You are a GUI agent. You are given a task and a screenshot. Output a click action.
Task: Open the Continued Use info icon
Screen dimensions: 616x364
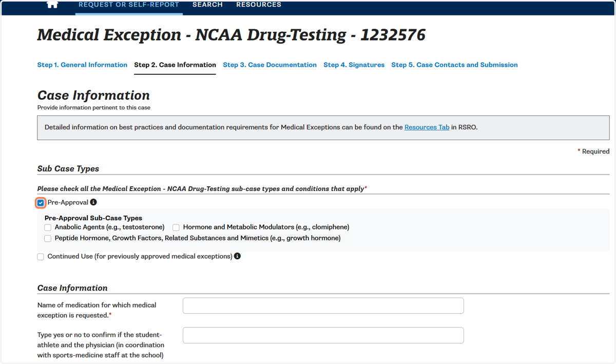pos(238,256)
